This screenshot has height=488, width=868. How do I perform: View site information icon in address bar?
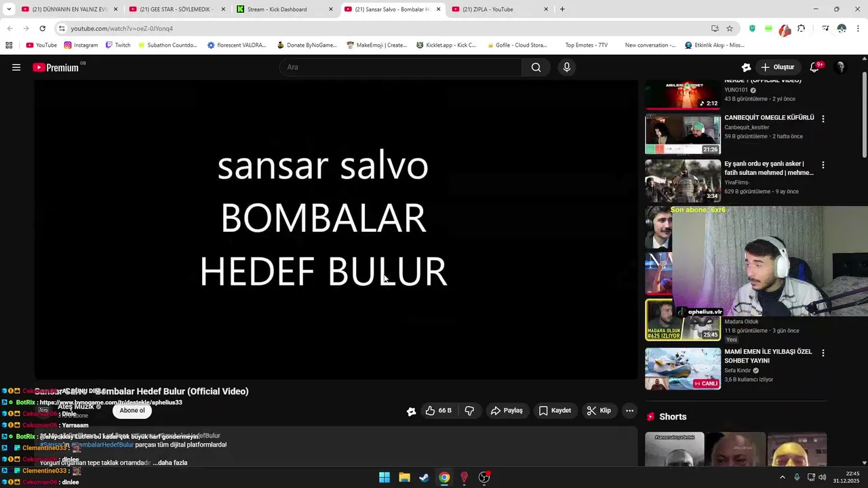pyautogui.click(x=62, y=28)
